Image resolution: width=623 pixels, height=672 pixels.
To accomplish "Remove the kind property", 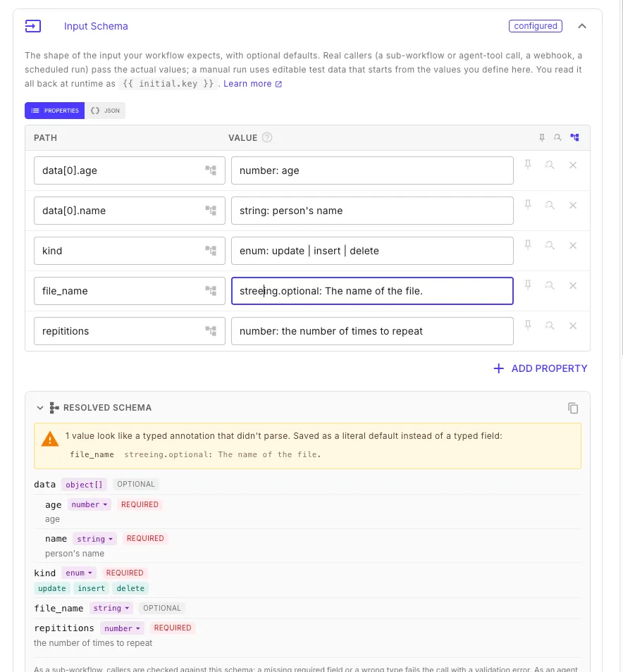I will (573, 245).
